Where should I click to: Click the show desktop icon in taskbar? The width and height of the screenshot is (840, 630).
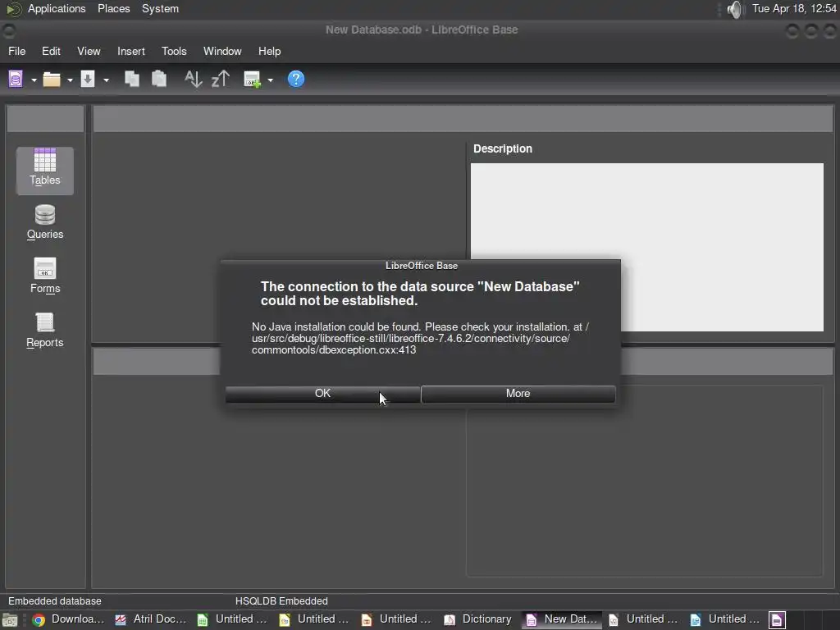click(10, 620)
